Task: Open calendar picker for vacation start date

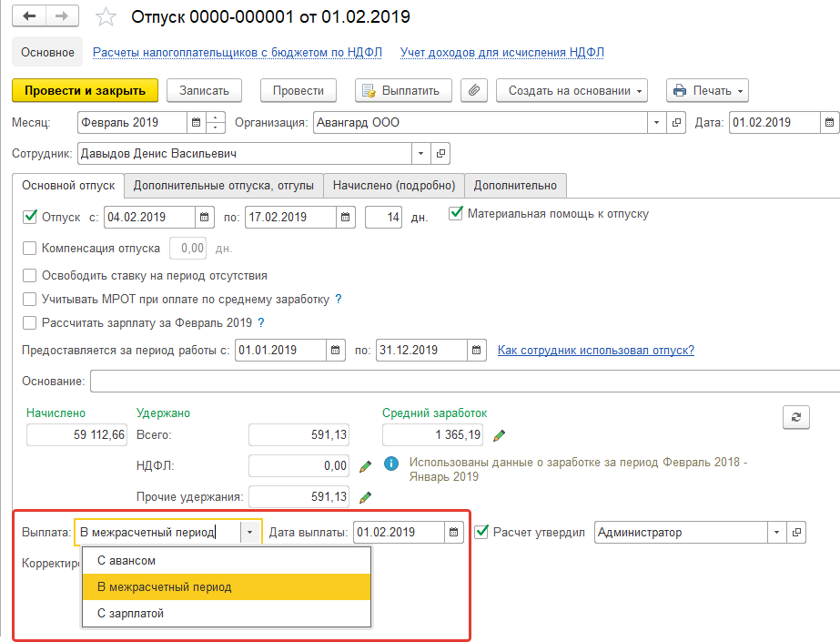Action: click(x=205, y=218)
